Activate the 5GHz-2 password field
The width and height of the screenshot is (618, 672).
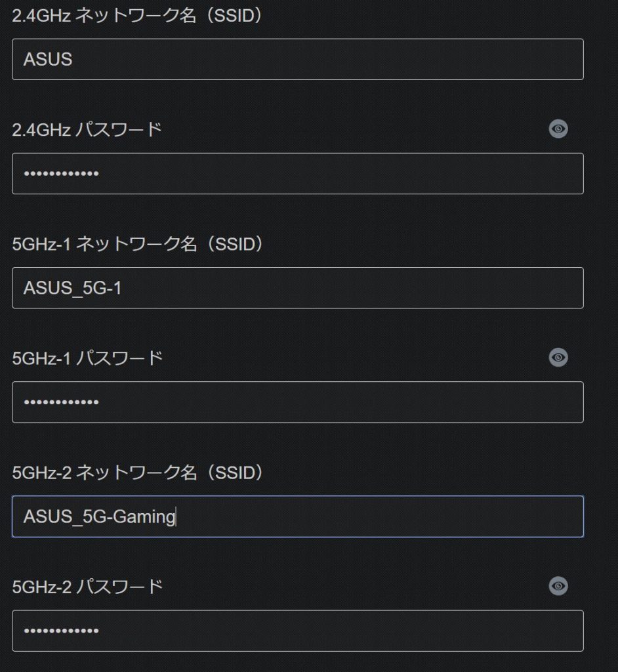click(x=297, y=631)
